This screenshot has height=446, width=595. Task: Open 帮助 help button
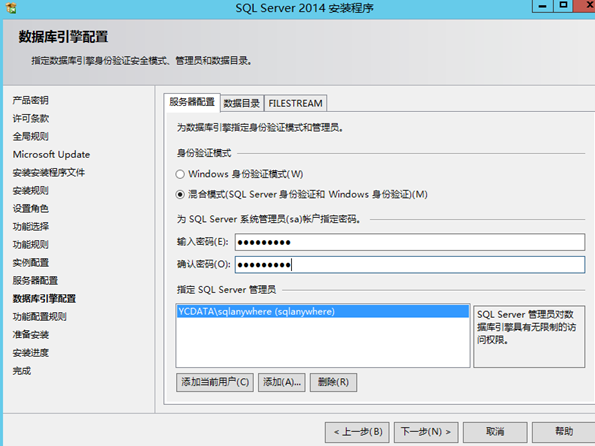564,432
